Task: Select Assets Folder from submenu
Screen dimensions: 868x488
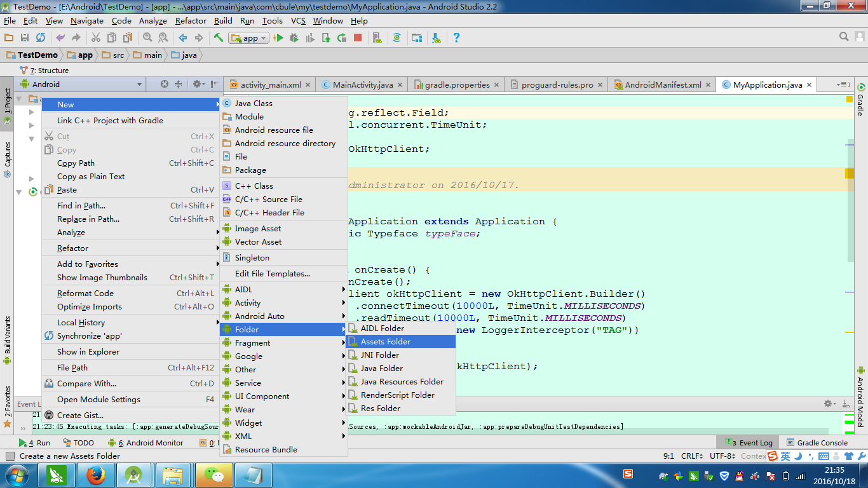Action: 401,342
